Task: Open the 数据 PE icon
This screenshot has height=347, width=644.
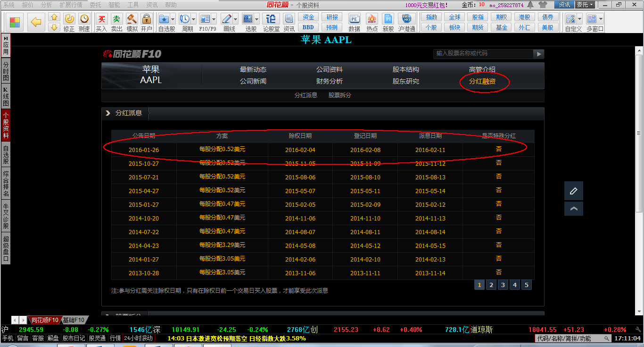Action: [355, 19]
